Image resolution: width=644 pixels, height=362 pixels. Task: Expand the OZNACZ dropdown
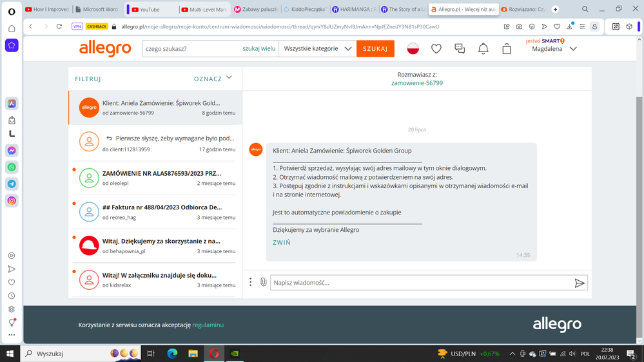coord(213,79)
